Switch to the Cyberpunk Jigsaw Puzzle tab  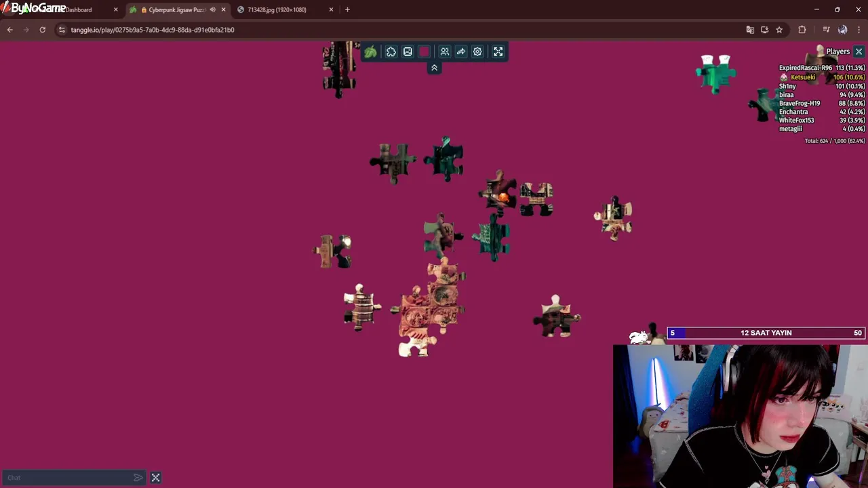[177, 9]
